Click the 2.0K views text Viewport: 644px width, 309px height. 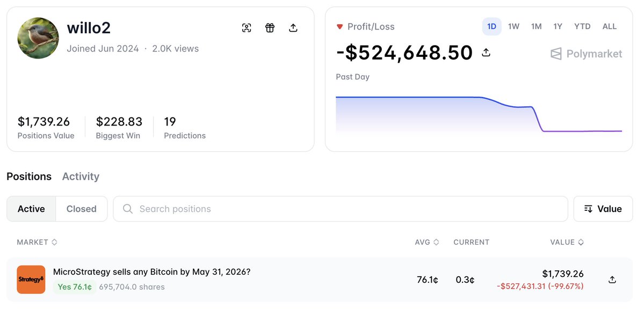pos(176,48)
